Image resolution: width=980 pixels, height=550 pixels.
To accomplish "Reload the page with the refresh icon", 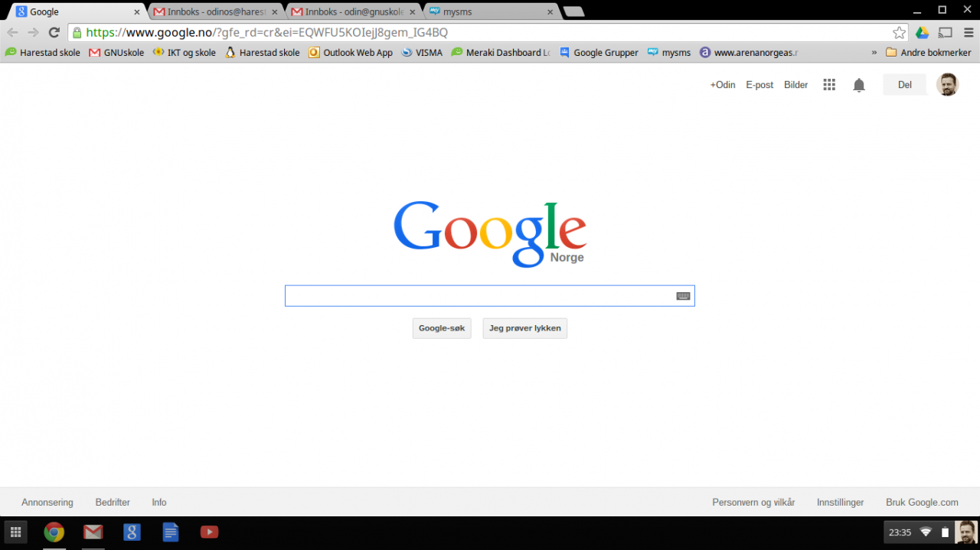I will point(54,32).
